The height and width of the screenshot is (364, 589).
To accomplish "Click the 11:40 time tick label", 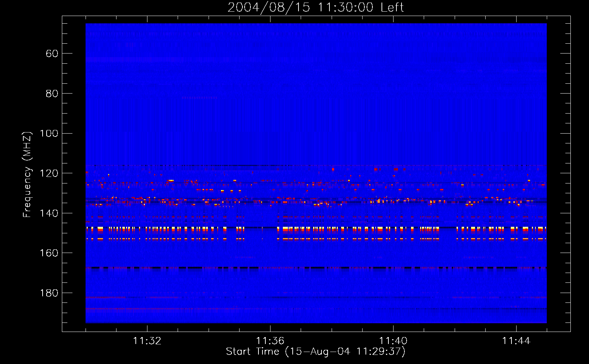I will [x=393, y=341].
